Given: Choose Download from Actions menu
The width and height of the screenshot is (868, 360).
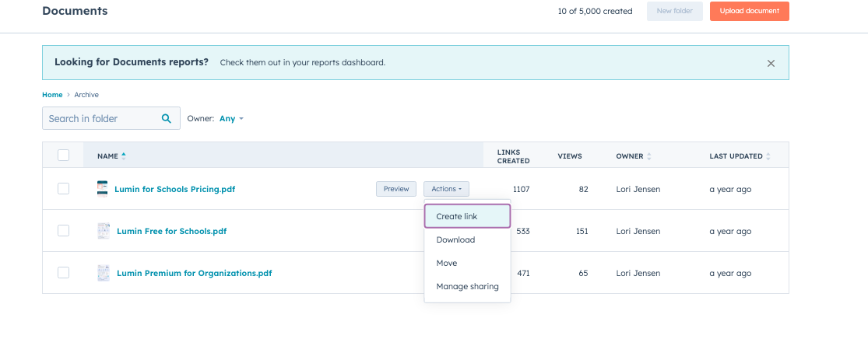Looking at the screenshot, I should (x=467, y=240).
